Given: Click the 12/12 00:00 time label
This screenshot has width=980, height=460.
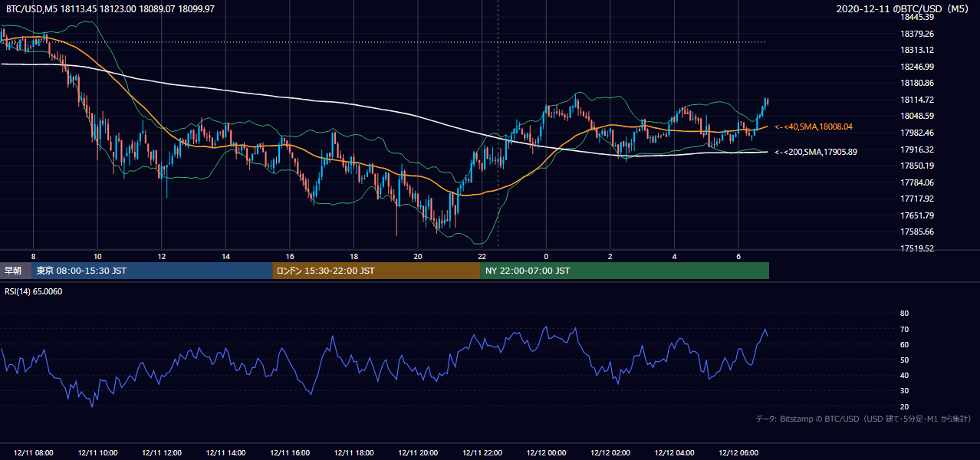Looking at the screenshot, I should point(546,453).
